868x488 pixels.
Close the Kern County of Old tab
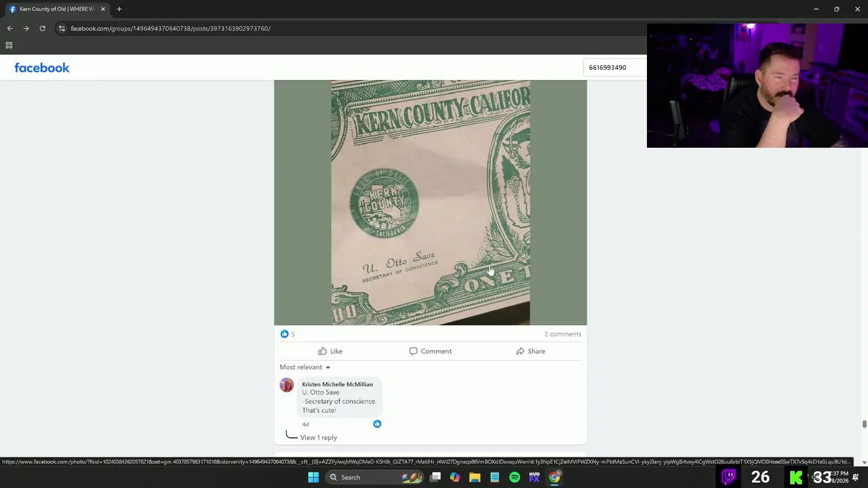pyautogui.click(x=103, y=9)
